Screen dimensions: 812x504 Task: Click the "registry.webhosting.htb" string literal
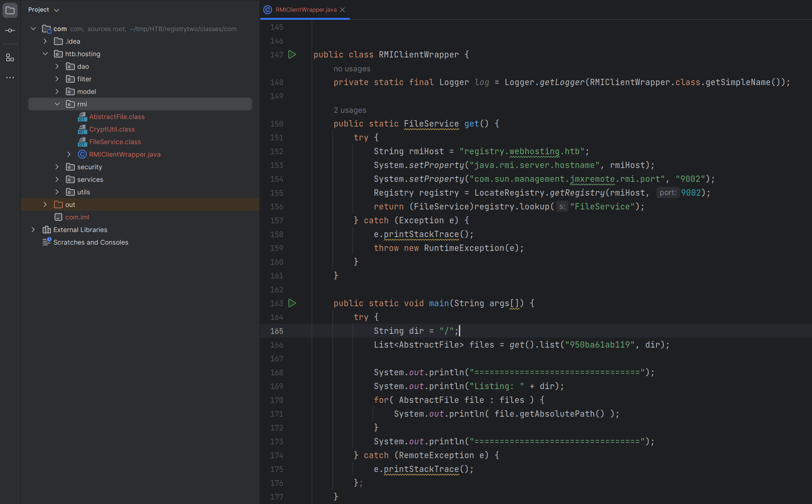[x=522, y=151]
